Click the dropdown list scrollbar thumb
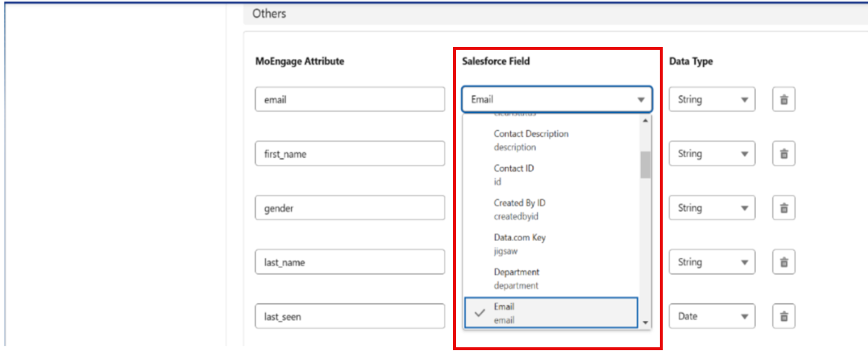The image size is (868, 359). pyautogui.click(x=645, y=165)
